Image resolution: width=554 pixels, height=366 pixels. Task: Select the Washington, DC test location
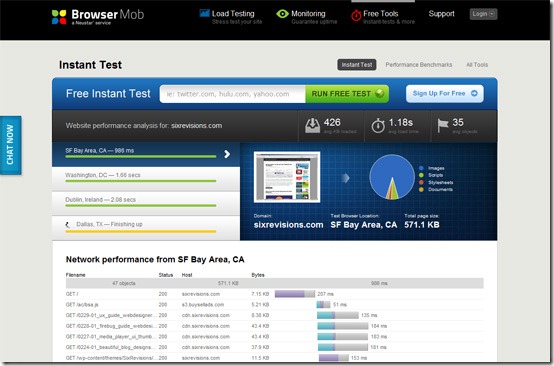(x=146, y=179)
